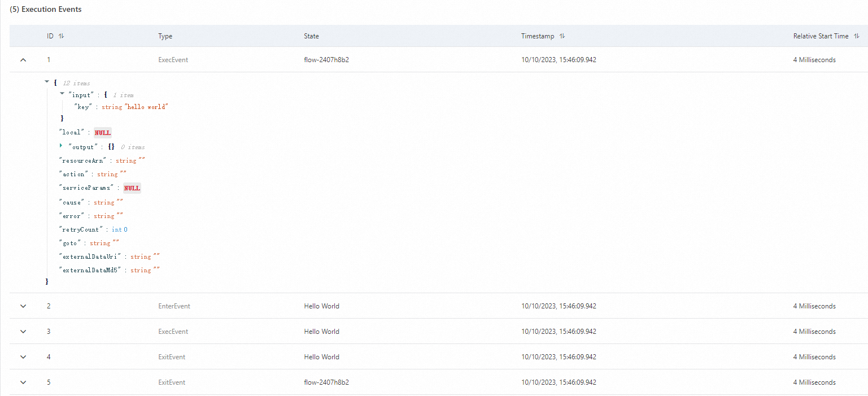Click the flow-2407h8b2 state of event 5
Image resolution: width=868 pixels, height=396 pixels.
pyautogui.click(x=328, y=382)
